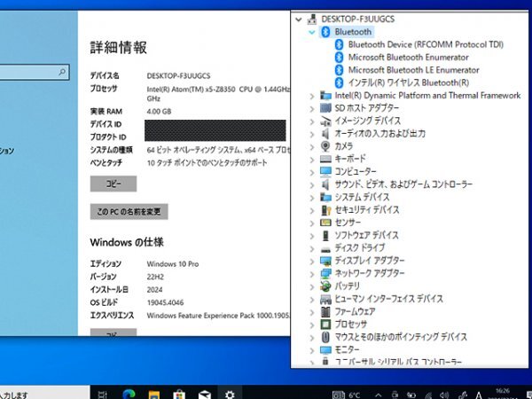Open Microsoft Store from the taskbar

[179, 395]
